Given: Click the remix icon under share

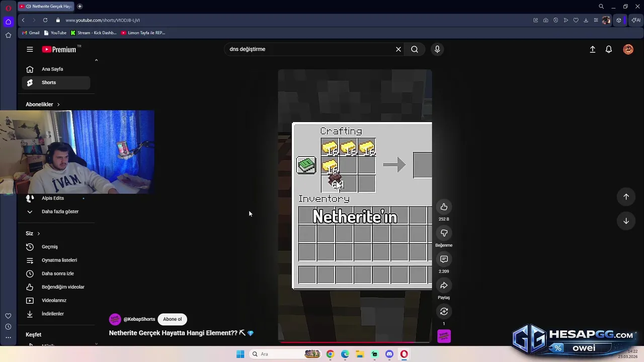Looking at the screenshot, I should (x=444, y=311).
